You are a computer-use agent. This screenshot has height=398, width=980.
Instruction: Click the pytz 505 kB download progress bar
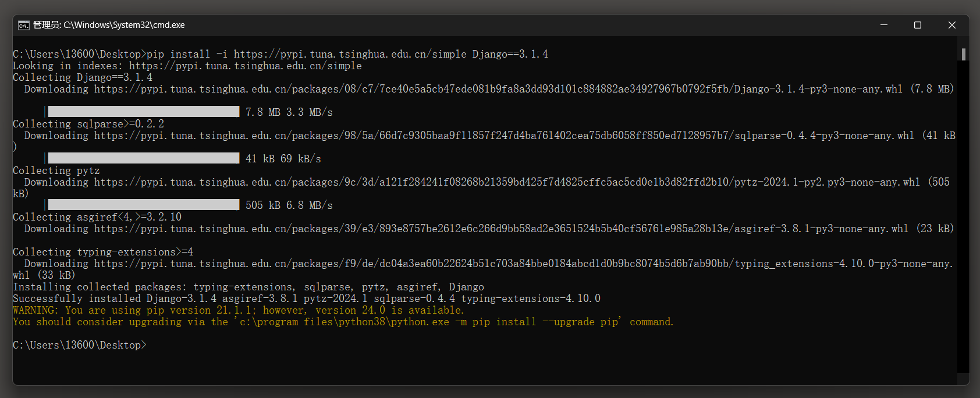[143, 205]
